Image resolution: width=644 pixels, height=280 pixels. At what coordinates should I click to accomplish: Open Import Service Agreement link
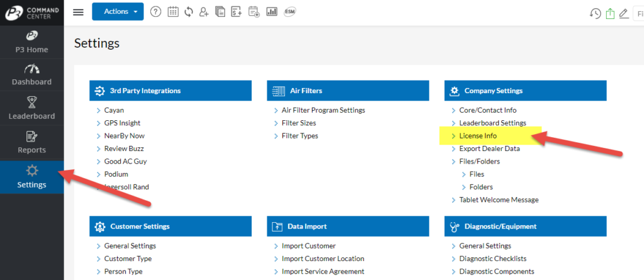tap(323, 271)
